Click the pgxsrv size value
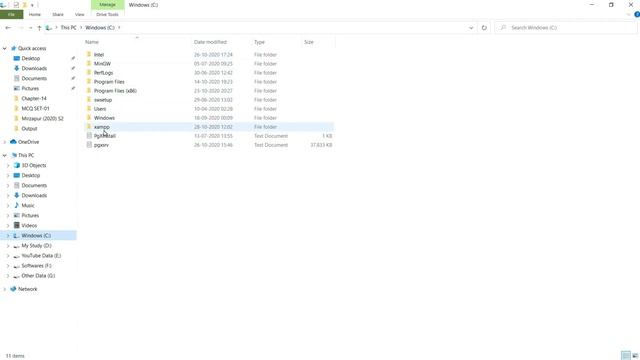 pyautogui.click(x=321, y=145)
